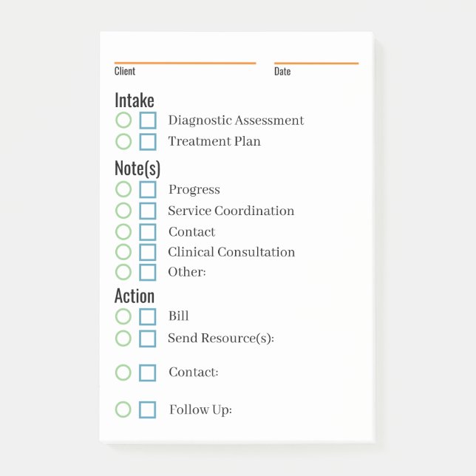Viewport: 476px width, 476px height.
Task: Select the Follow Up green circle
Action: (x=123, y=409)
